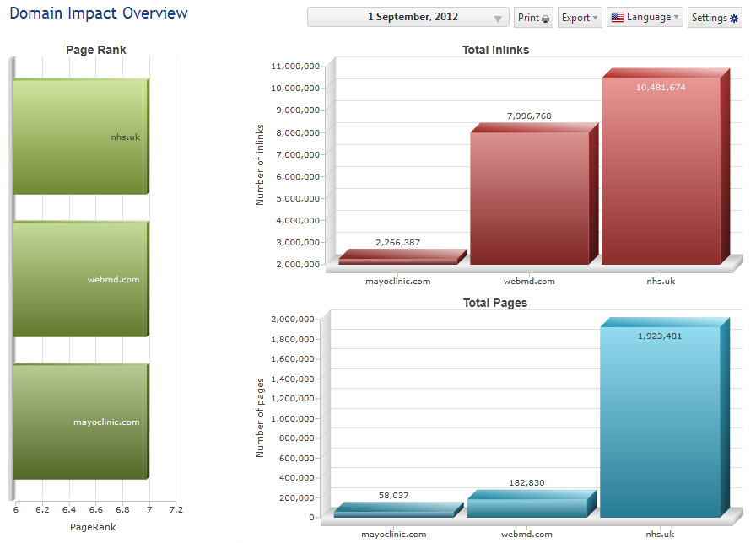Click the nhs.uk red Total Inlinks bar

point(661,177)
